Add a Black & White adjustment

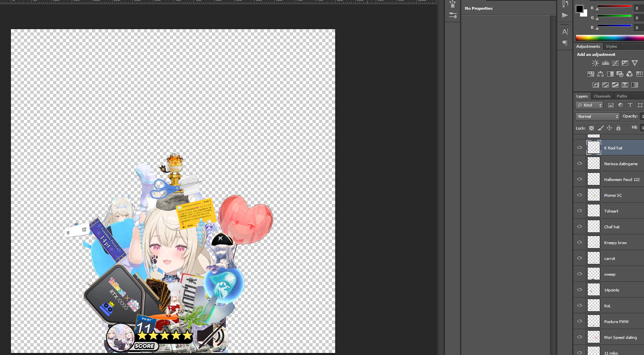click(610, 74)
